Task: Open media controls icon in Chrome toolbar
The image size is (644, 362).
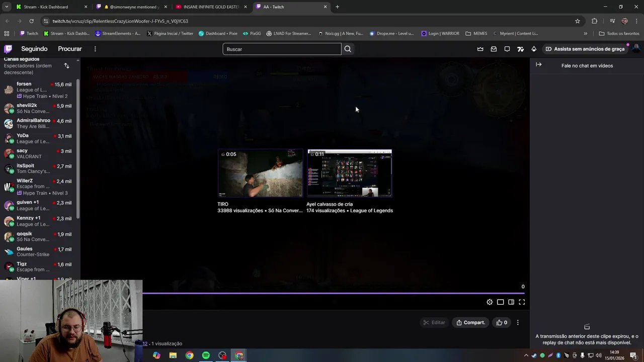Action: (612, 21)
